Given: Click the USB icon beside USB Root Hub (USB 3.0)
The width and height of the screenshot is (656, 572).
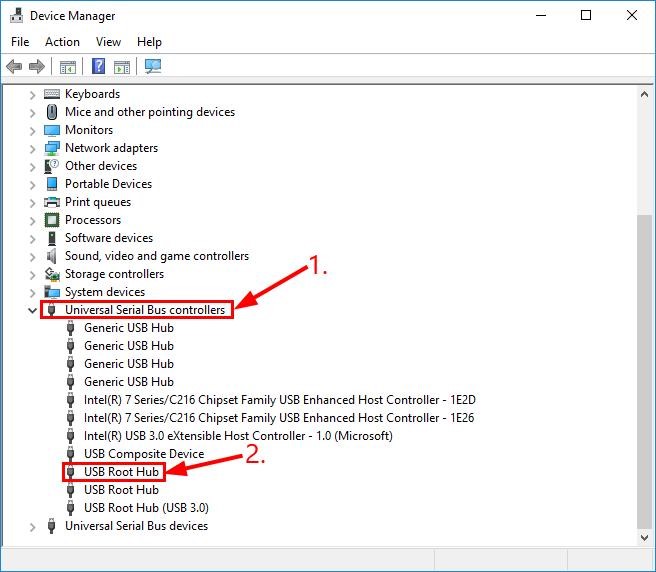Looking at the screenshot, I should click(x=70, y=508).
